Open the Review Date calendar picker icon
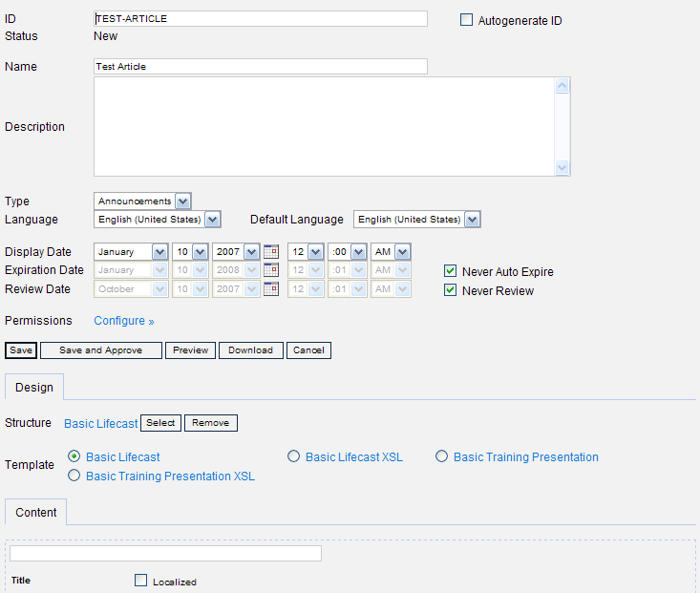The height and width of the screenshot is (593, 700). pyautogui.click(x=271, y=289)
